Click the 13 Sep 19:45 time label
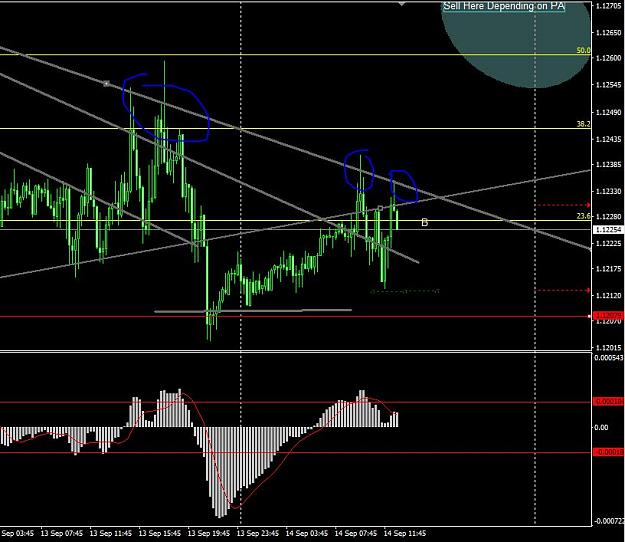This screenshot has width=625, height=542. [x=208, y=533]
